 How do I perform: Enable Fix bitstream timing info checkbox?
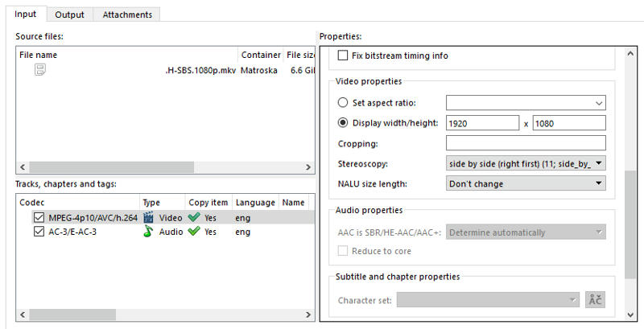pos(344,56)
